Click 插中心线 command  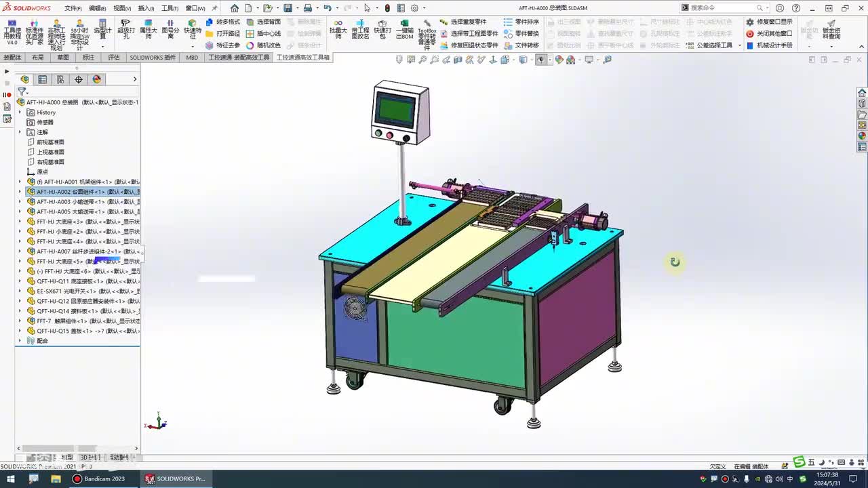tap(263, 33)
